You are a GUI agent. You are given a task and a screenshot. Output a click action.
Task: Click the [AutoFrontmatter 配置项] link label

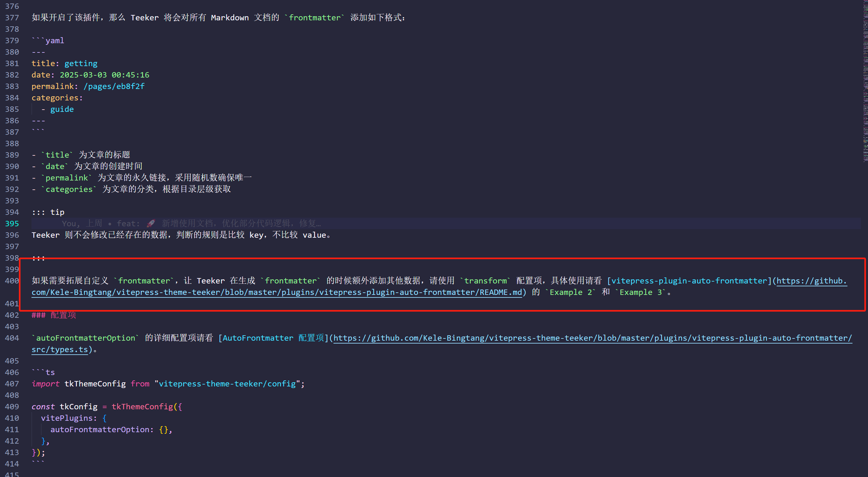[x=273, y=338]
